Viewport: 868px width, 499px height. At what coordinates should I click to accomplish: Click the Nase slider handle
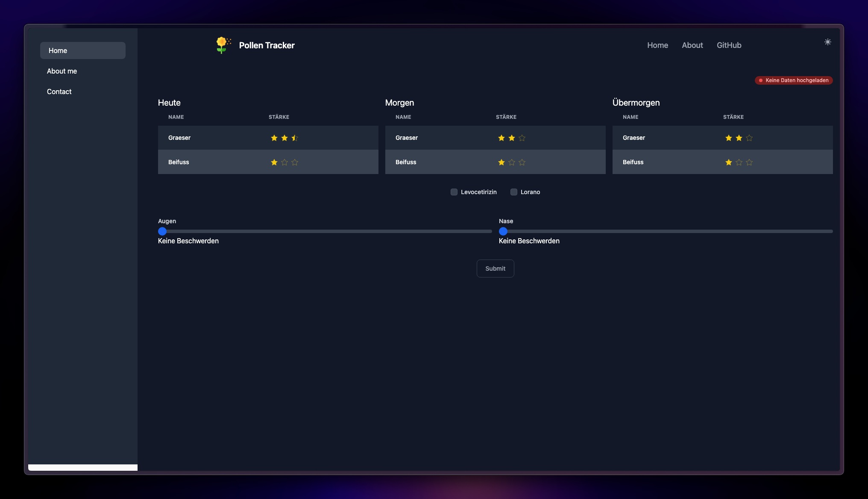[503, 231]
